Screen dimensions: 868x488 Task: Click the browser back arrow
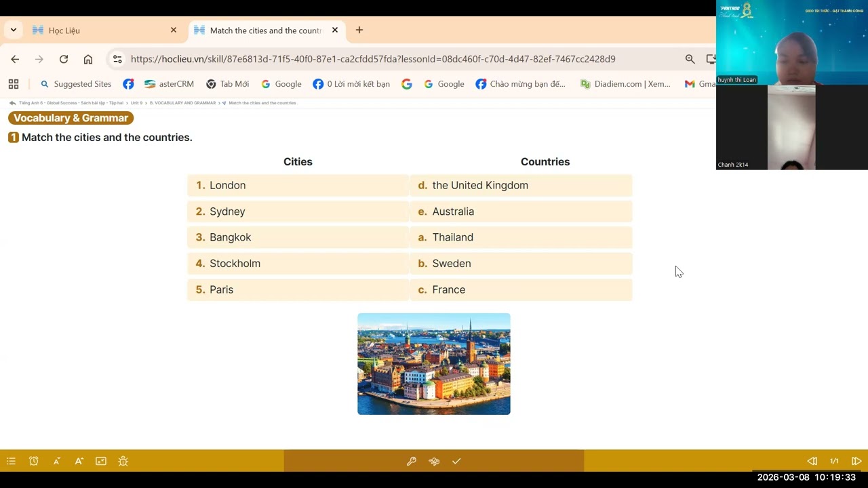(15, 59)
